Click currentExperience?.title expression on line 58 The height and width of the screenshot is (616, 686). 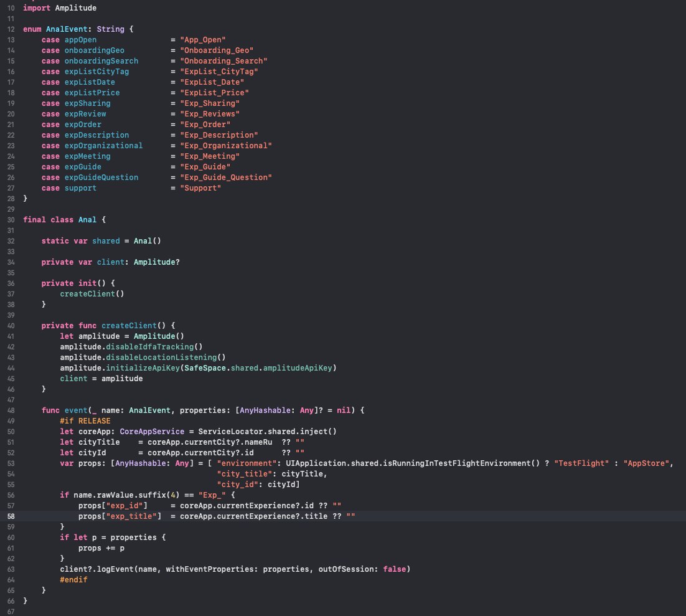coord(272,516)
